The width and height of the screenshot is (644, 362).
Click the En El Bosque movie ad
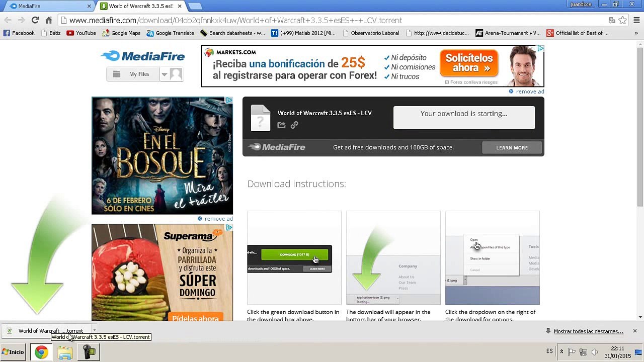pos(162,155)
